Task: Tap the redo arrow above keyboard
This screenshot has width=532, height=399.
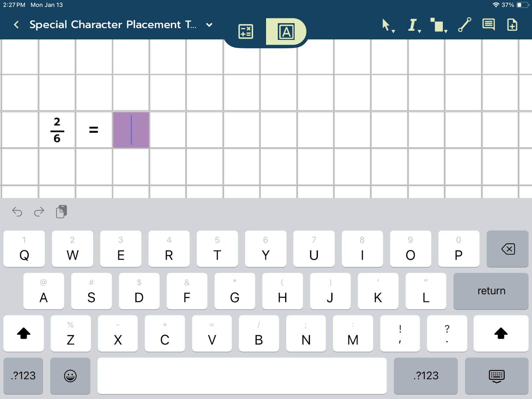Action: 39,211
